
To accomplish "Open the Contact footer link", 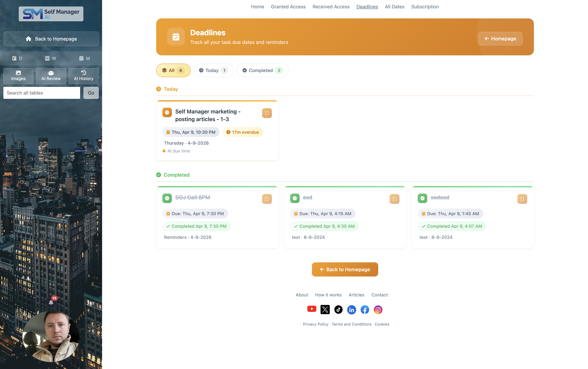I will pyautogui.click(x=379, y=295).
